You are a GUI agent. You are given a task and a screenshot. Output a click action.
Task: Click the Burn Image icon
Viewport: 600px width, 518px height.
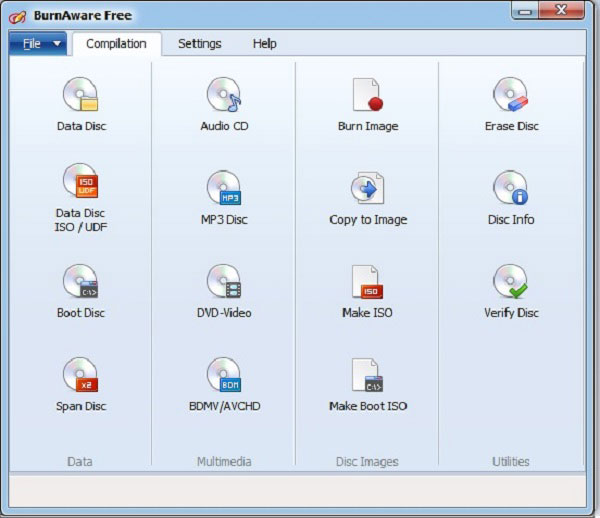click(x=368, y=104)
